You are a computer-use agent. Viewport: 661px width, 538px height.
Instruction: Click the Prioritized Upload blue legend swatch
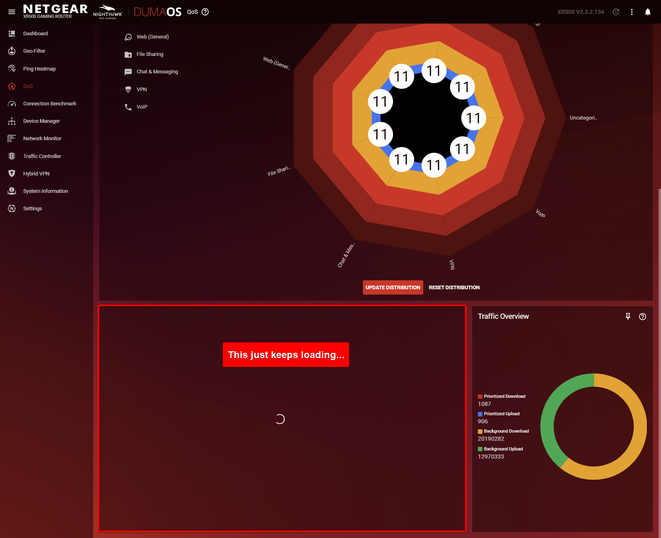[x=480, y=414]
